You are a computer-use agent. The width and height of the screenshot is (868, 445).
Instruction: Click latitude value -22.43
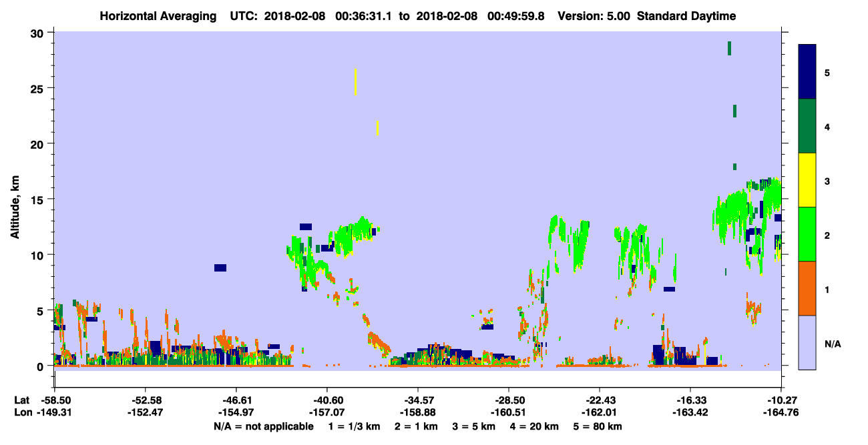pos(600,400)
